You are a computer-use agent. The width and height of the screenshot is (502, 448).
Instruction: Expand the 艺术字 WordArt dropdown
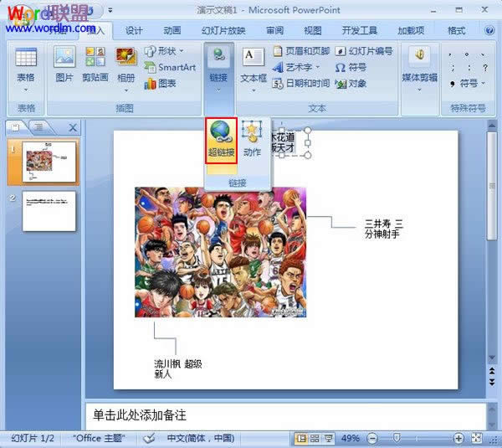coord(318,67)
